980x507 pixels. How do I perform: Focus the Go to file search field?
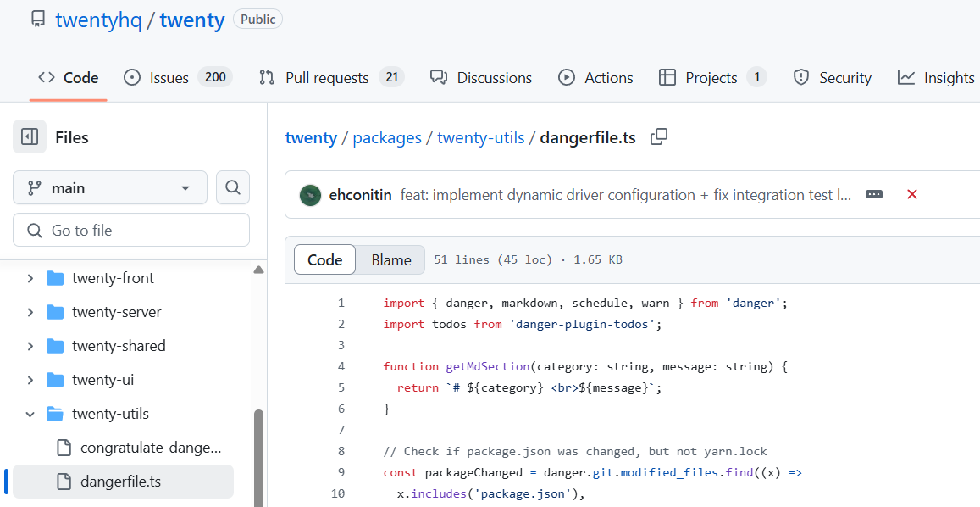coord(131,231)
